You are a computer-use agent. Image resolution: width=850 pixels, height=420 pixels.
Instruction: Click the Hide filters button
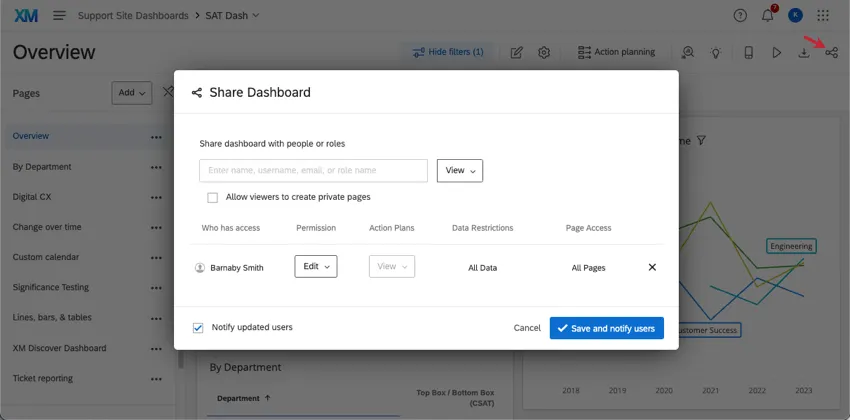point(447,52)
